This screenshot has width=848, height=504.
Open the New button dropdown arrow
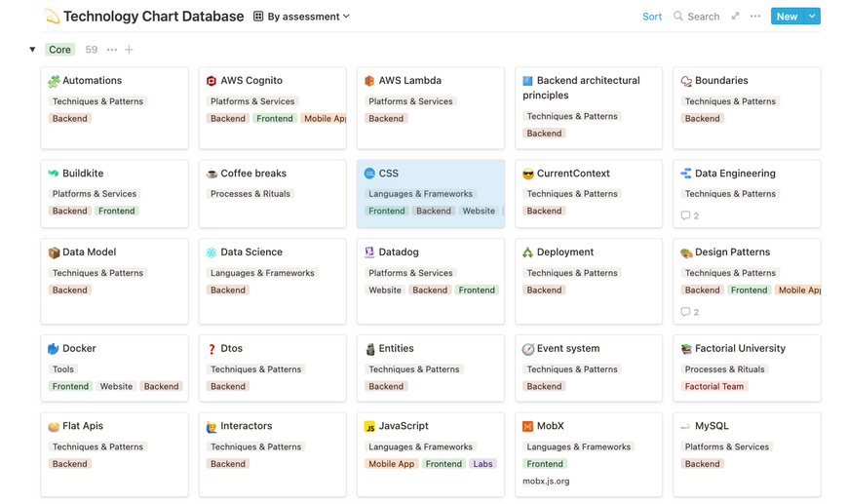tap(812, 17)
